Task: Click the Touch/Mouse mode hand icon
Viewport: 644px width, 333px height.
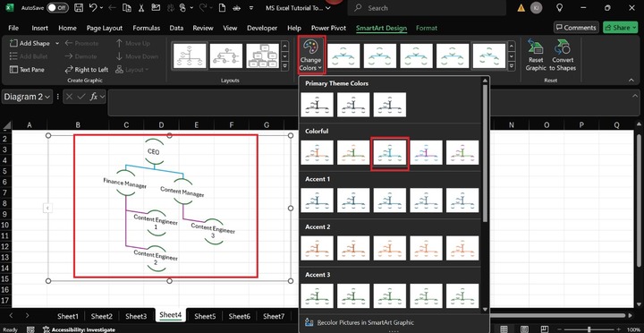Action: tap(182, 8)
